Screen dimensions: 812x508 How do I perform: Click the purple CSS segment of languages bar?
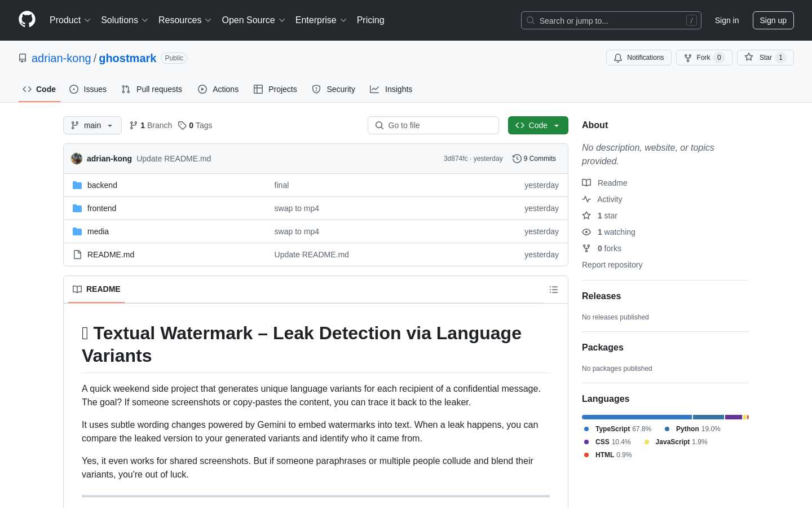pos(734,417)
